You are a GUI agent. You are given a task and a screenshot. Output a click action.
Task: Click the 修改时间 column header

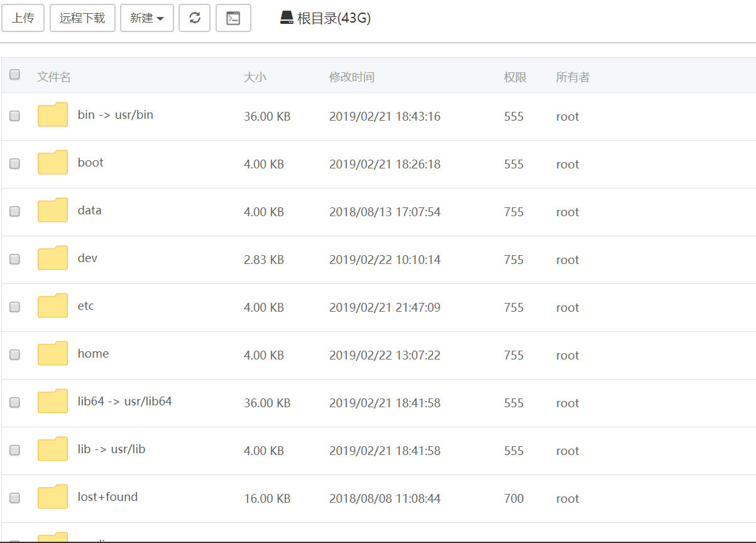coord(352,77)
